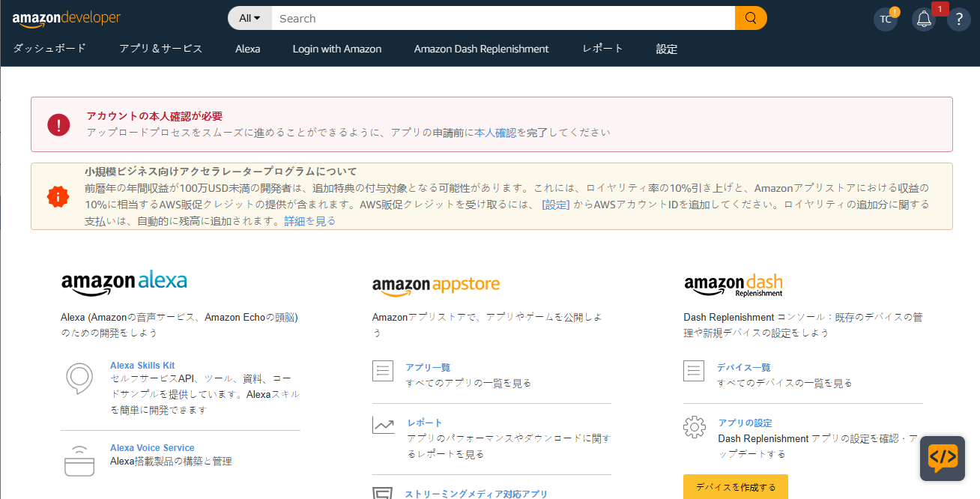
Task: Click the orange search magnifier button
Action: click(751, 18)
